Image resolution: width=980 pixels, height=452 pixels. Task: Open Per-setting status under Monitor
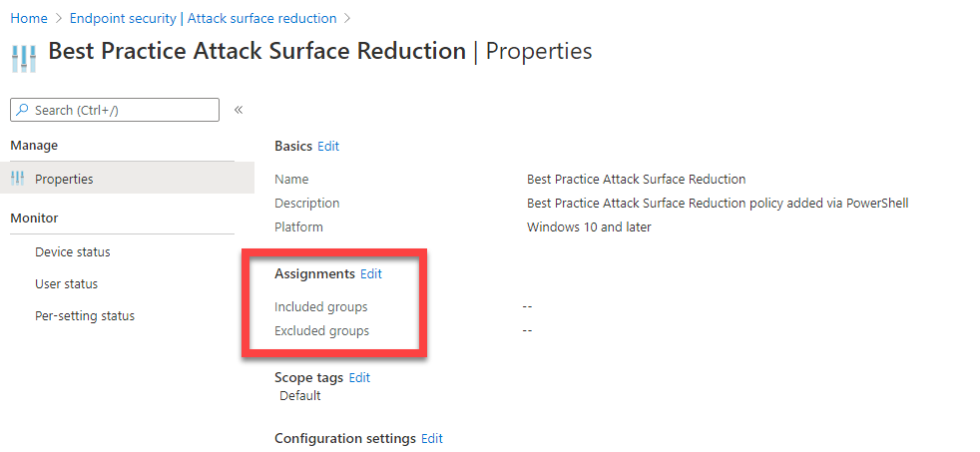tap(84, 316)
